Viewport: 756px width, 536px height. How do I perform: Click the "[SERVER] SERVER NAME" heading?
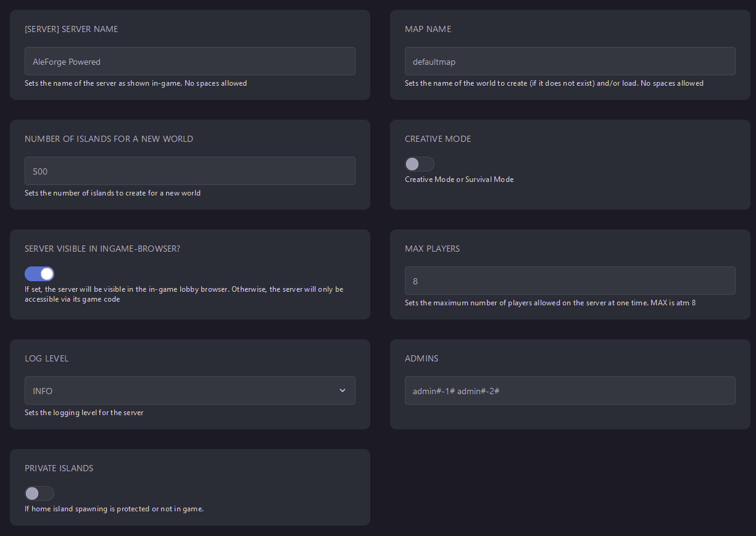tap(71, 29)
